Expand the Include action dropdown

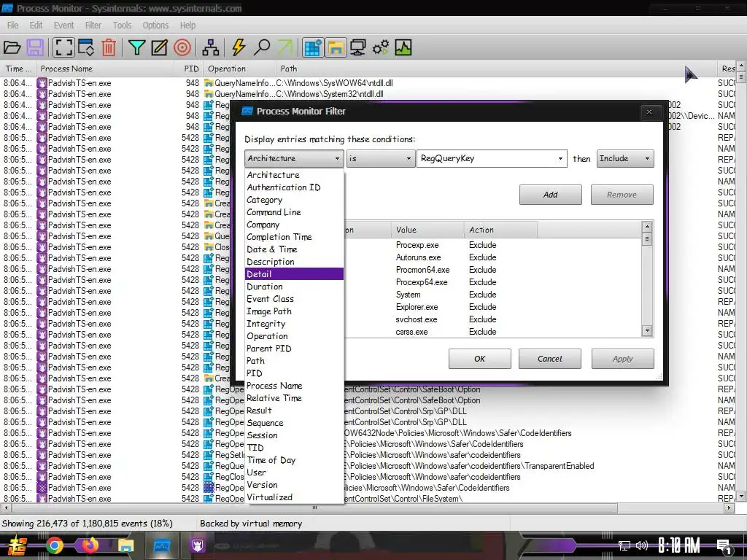tap(625, 158)
